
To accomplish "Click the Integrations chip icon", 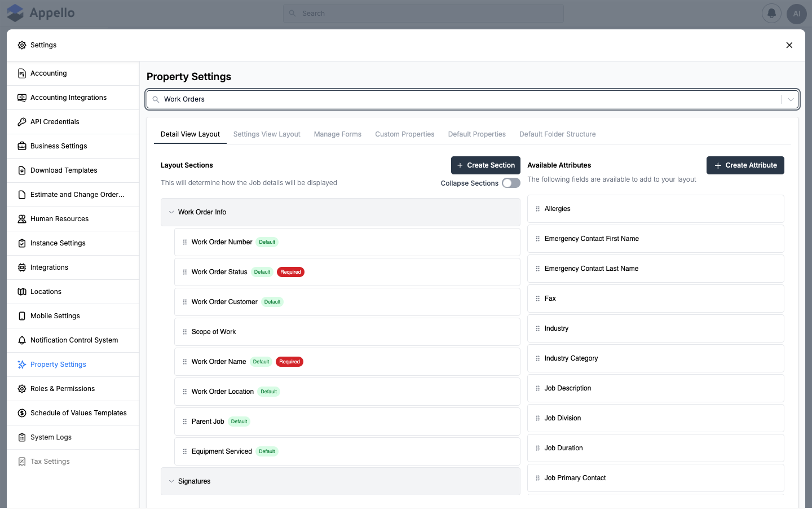I will click(x=22, y=267).
